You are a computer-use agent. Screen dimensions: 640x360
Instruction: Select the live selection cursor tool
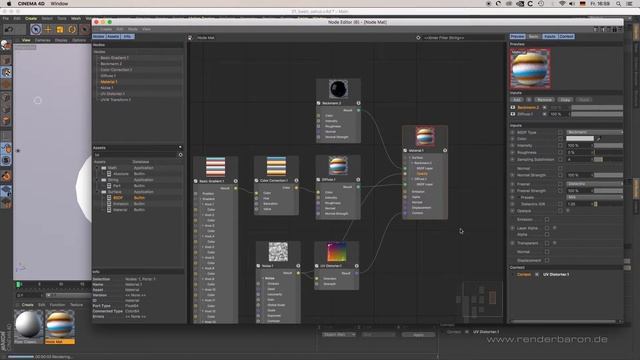point(36,29)
